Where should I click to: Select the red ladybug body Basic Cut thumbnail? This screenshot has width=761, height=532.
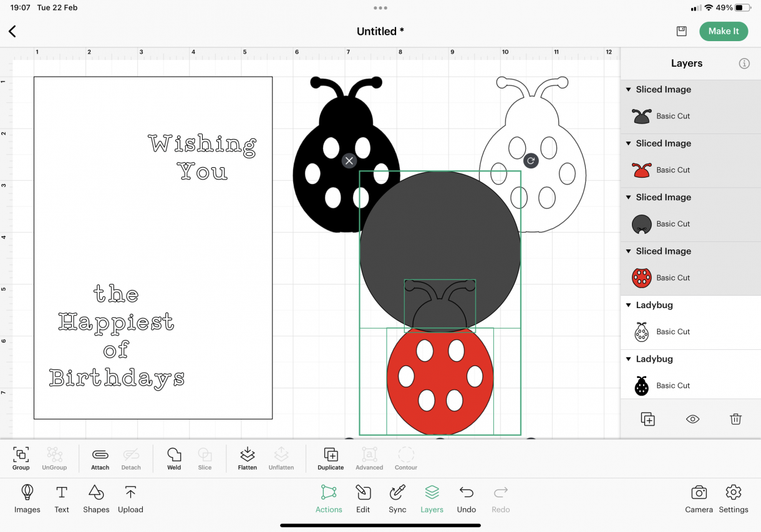coord(641,278)
